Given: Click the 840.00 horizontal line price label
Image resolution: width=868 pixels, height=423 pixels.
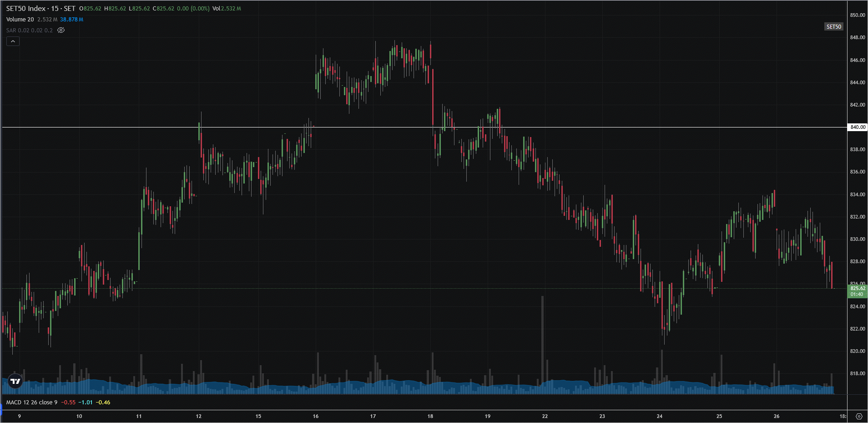Looking at the screenshot, I should pos(858,127).
